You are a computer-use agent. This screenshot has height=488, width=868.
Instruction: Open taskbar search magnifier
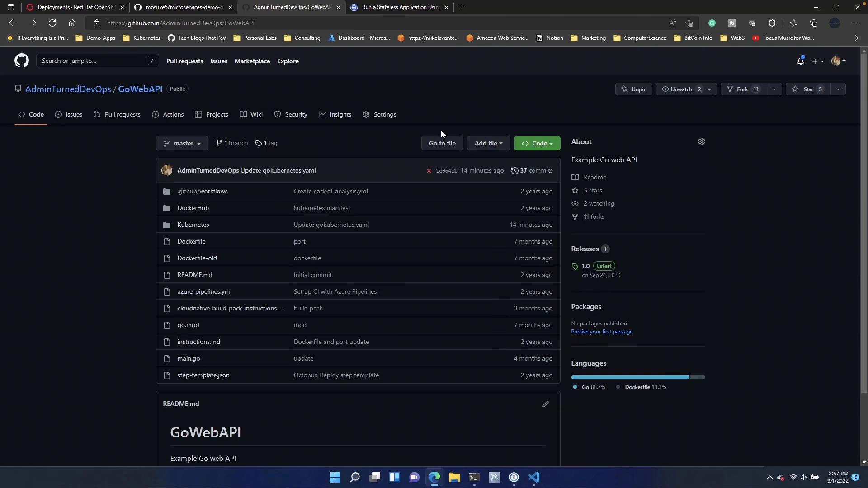354,477
